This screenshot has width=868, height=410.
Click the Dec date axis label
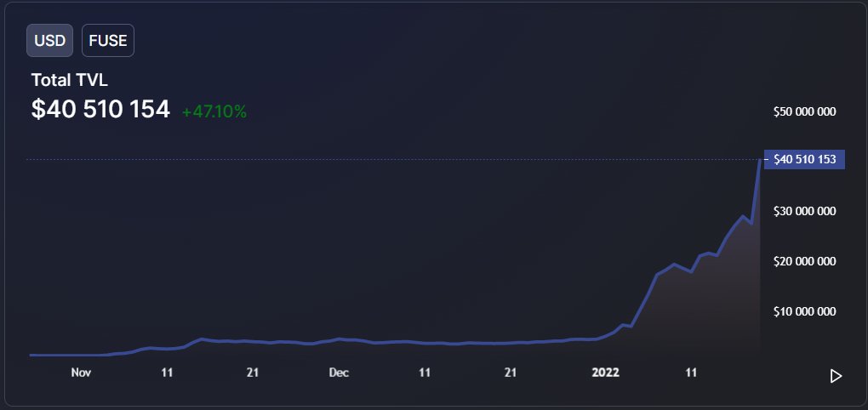pos(339,373)
